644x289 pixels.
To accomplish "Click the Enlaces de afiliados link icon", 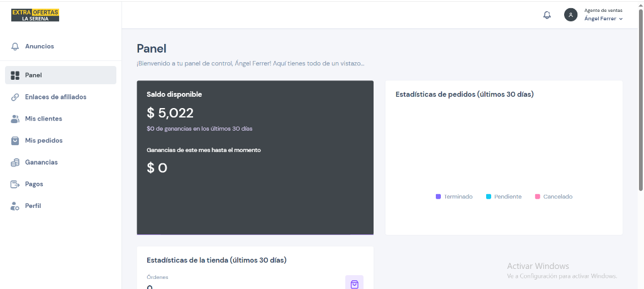I will [15, 97].
